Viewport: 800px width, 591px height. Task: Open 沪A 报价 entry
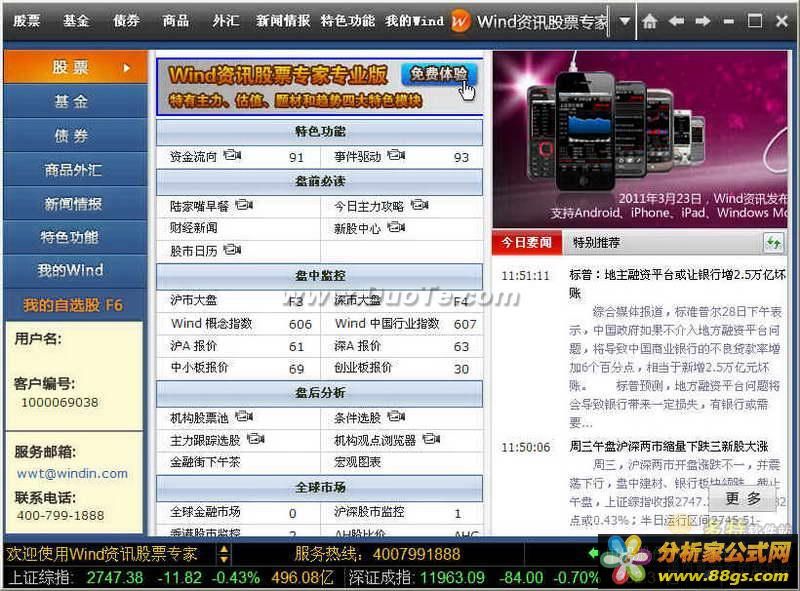coord(194,346)
